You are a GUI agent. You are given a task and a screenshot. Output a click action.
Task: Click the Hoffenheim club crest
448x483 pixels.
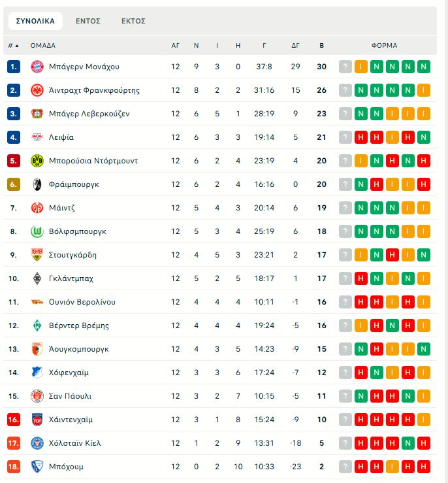[37, 373]
